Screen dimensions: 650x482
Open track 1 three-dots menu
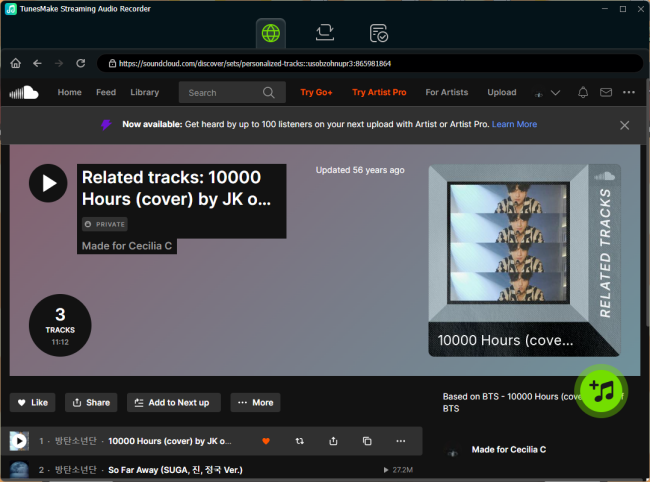[400, 441]
